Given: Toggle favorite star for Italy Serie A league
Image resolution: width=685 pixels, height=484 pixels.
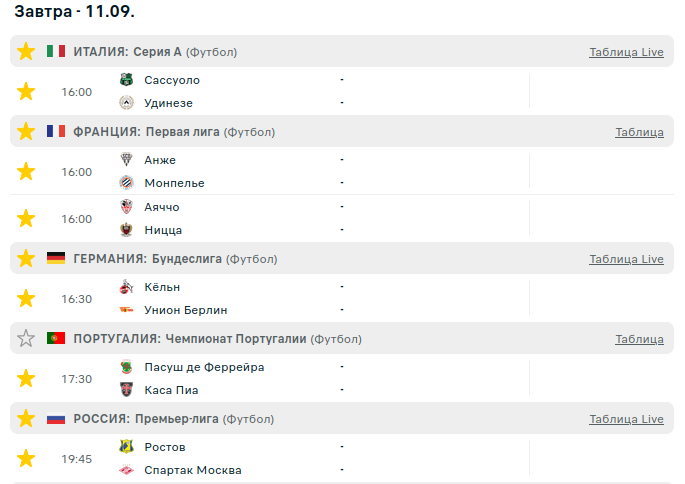Looking at the screenshot, I should (x=26, y=52).
